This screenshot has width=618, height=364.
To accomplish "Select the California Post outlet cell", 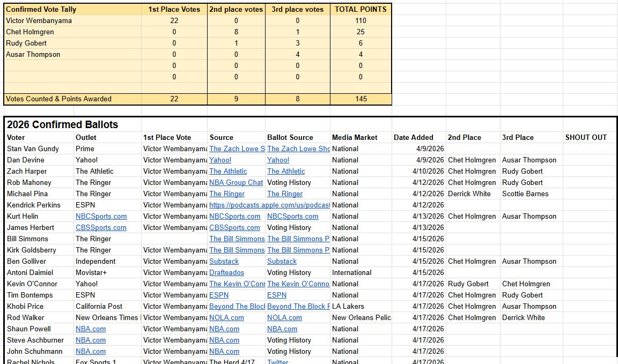I will coord(108,307).
